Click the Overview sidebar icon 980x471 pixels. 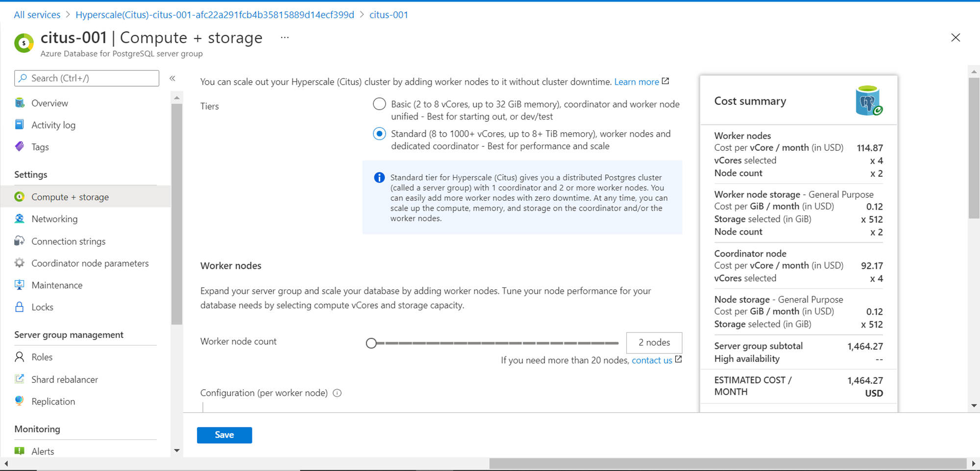point(20,103)
